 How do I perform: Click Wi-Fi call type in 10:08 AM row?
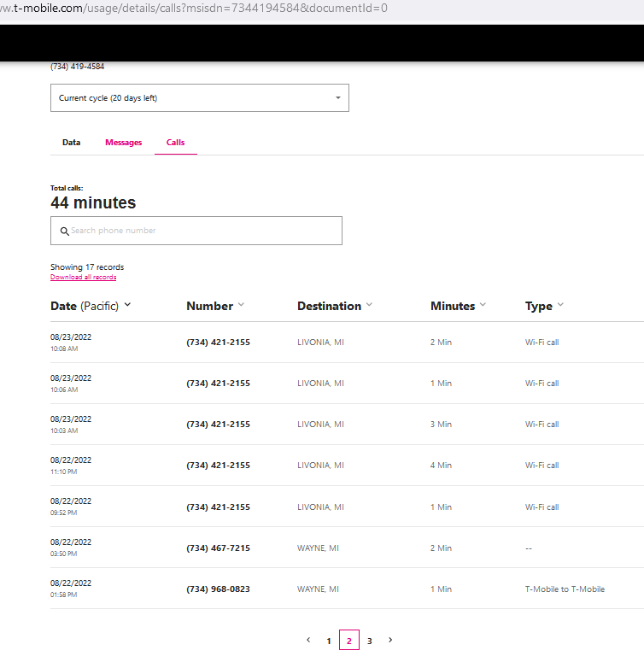click(542, 343)
